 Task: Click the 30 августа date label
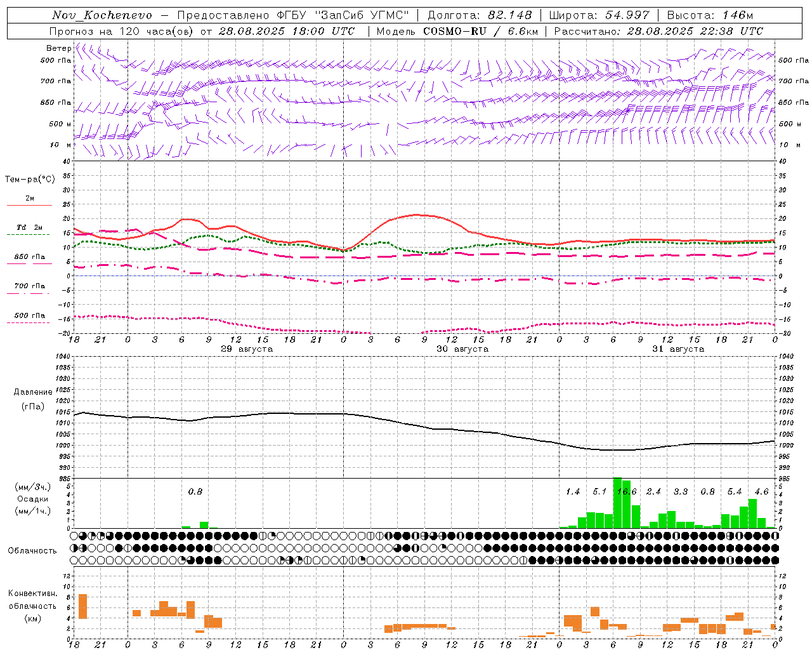coord(462,349)
